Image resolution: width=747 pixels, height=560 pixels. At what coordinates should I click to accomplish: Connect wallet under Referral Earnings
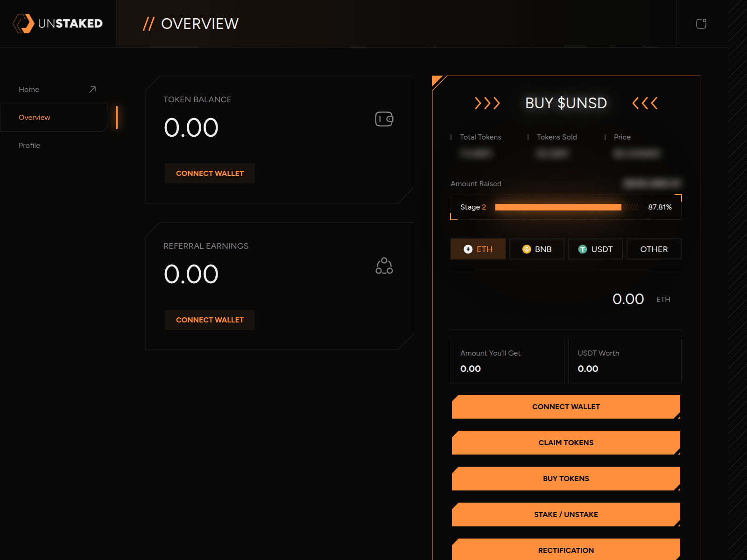click(x=210, y=320)
